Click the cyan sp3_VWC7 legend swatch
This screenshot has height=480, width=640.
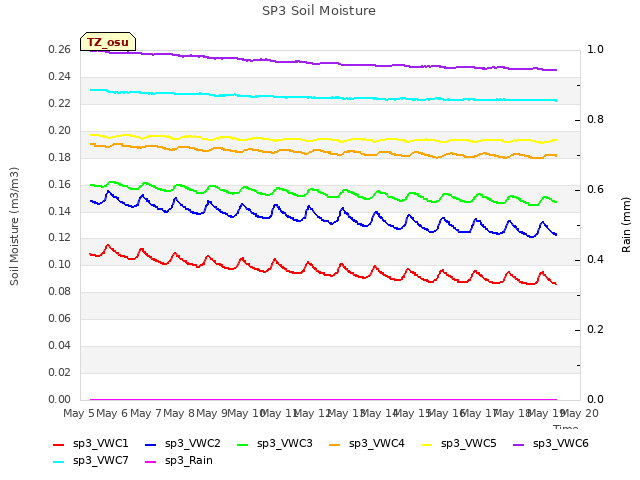pyautogui.click(x=58, y=462)
